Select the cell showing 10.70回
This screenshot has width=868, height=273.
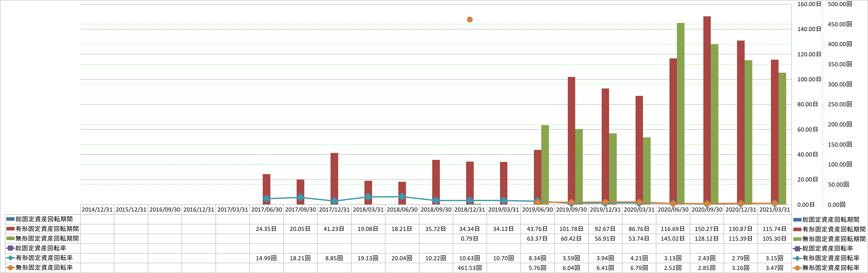click(503, 258)
